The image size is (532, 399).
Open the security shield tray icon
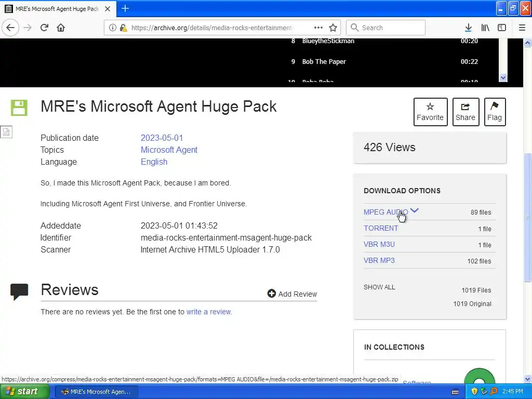pyautogui.click(x=474, y=392)
